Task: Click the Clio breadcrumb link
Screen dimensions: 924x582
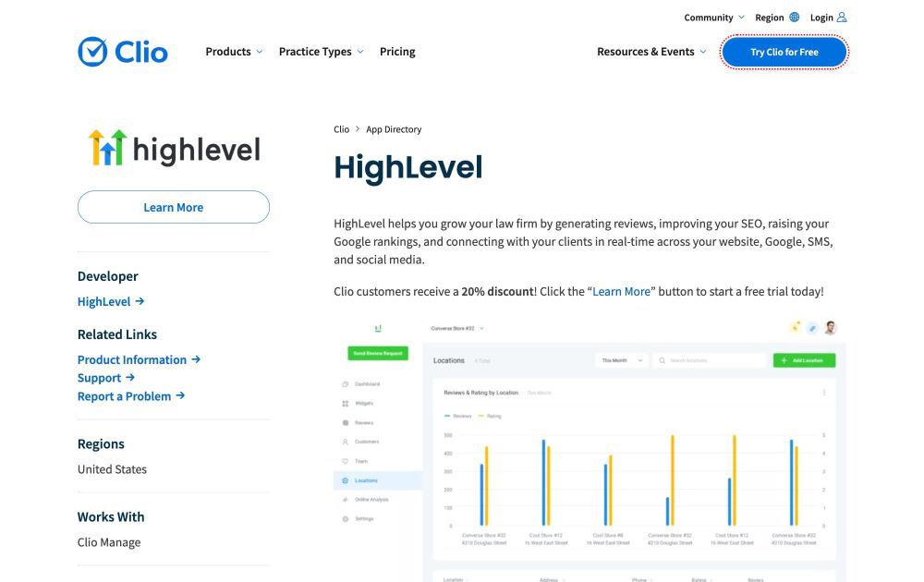Action: pos(341,129)
